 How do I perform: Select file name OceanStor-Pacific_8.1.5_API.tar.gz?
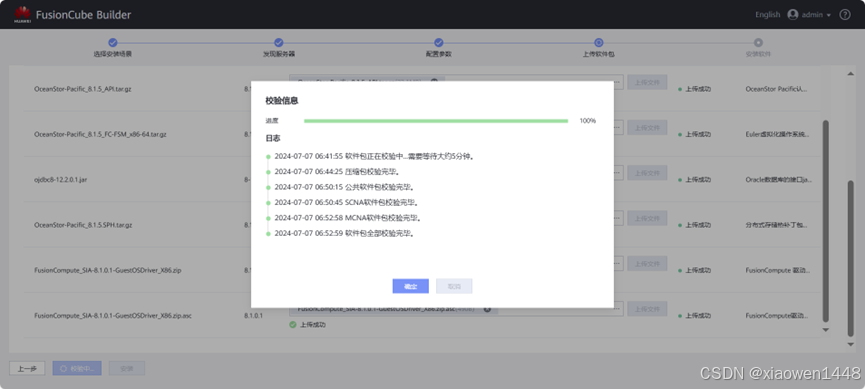tap(83, 89)
